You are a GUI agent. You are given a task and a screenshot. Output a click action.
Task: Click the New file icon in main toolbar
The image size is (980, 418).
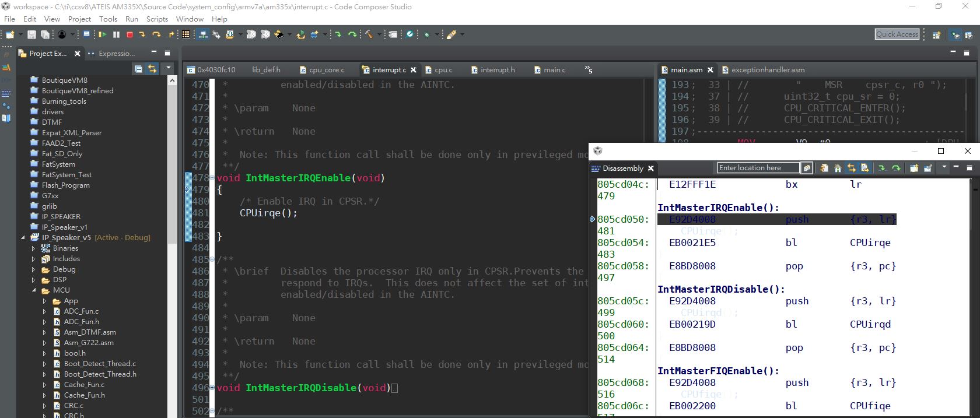[x=10, y=34]
